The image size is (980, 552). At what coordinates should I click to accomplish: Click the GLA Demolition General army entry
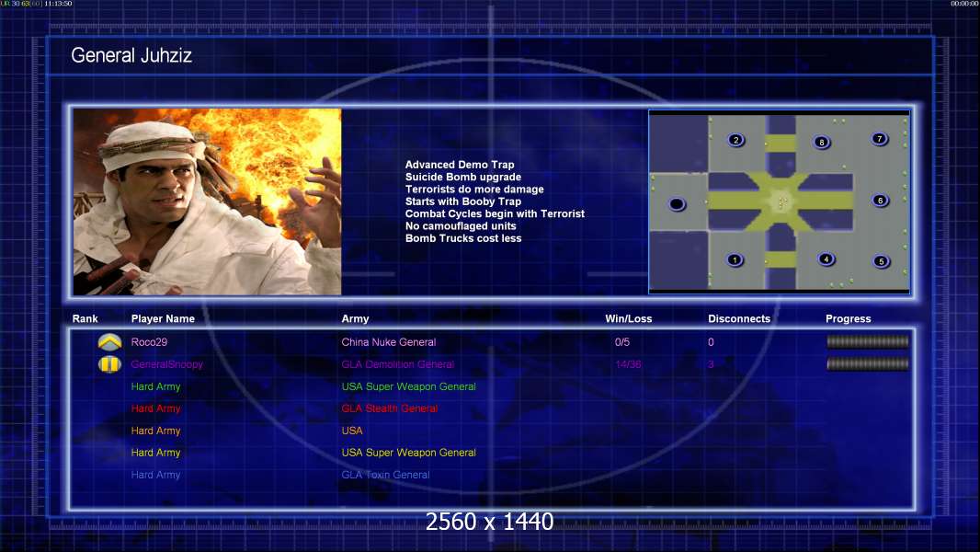pyautogui.click(x=397, y=364)
